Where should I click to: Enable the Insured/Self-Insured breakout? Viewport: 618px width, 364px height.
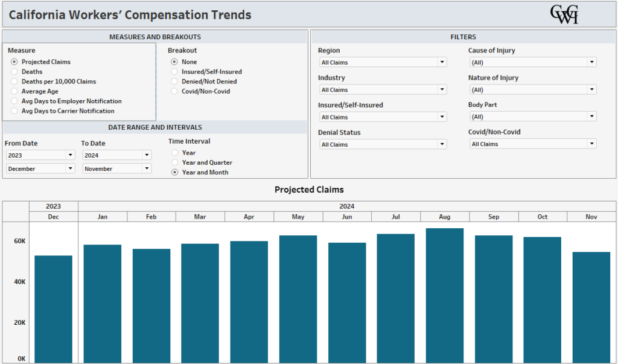click(x=174, y=71)
